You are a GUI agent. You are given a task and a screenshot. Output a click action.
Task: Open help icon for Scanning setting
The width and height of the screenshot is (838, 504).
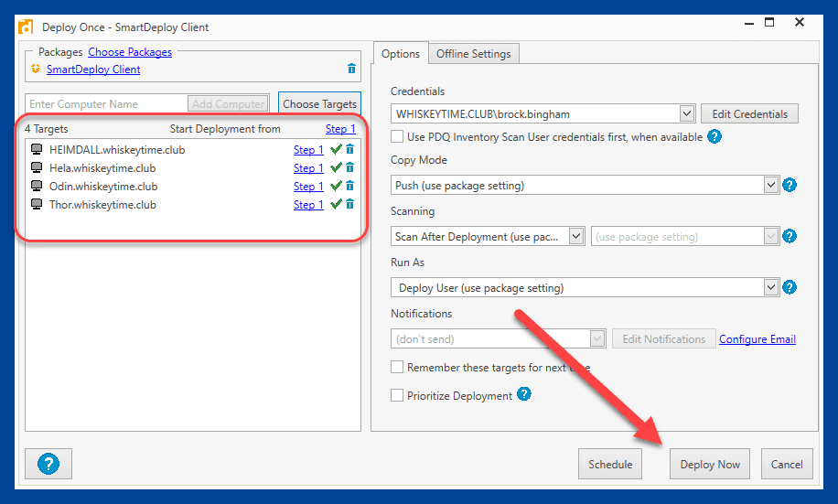[x=790, y=236]
